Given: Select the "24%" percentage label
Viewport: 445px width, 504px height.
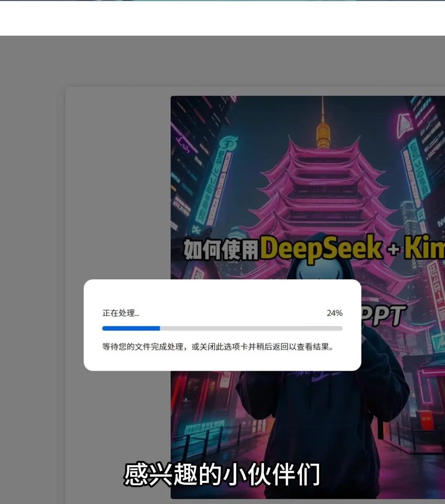Looking at the screenshot, I should click(334, 313).
